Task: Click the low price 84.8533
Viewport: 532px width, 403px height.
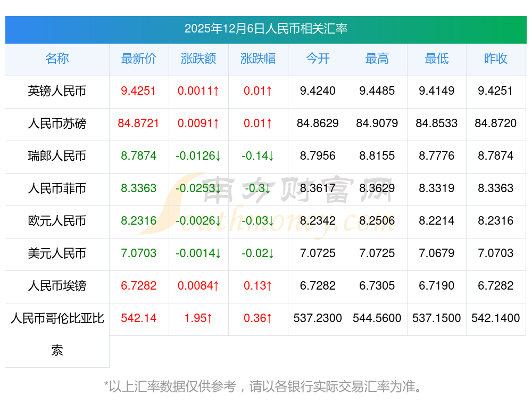Action: [x=437, y=124]
